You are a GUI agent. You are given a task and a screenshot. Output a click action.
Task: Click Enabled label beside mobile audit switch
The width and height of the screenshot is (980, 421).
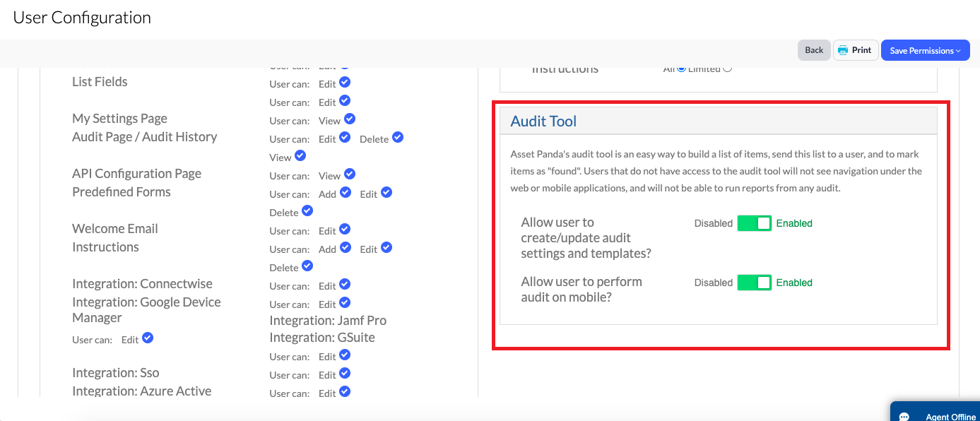(x=794, y=283)
